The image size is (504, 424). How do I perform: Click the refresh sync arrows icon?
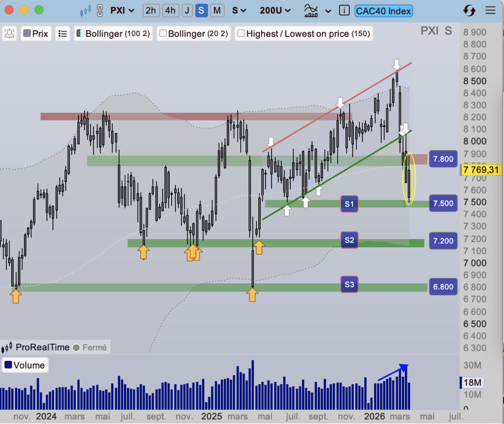[469, 10]
